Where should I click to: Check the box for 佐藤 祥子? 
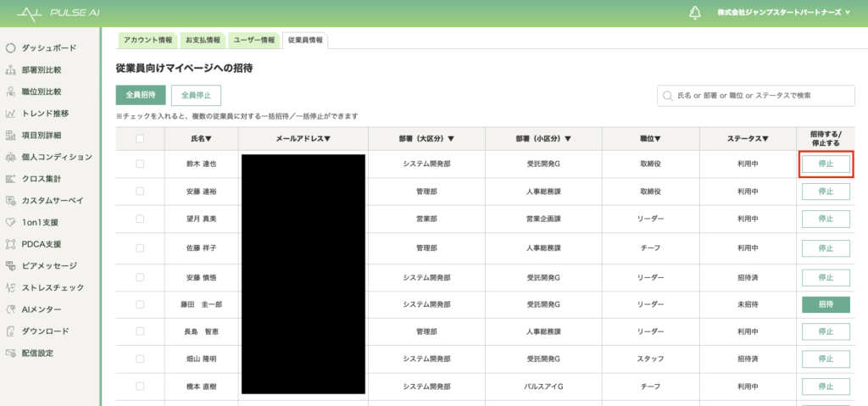click(x=140, y=247)
